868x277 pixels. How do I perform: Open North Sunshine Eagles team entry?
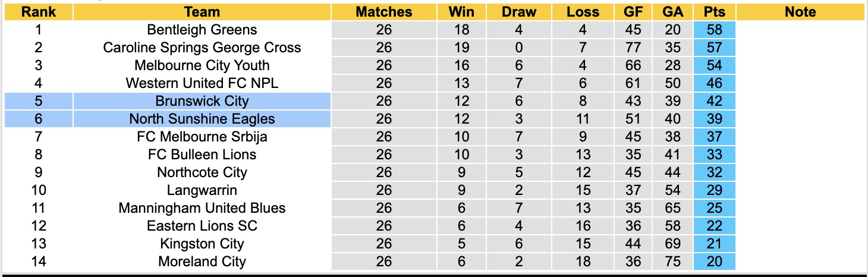tap(202, 119)
